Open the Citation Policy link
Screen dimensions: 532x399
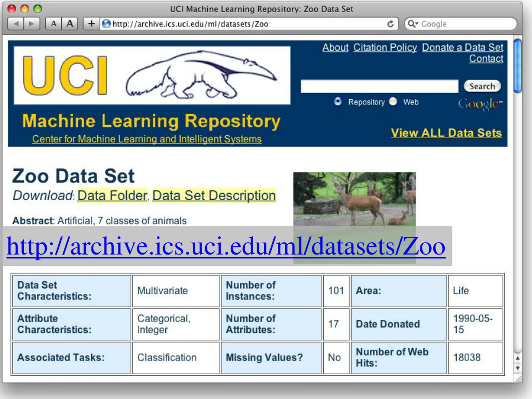385,47
